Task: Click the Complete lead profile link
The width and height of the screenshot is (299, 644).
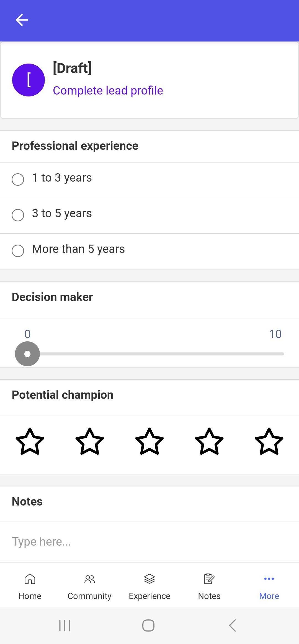Action: [108, 90]
